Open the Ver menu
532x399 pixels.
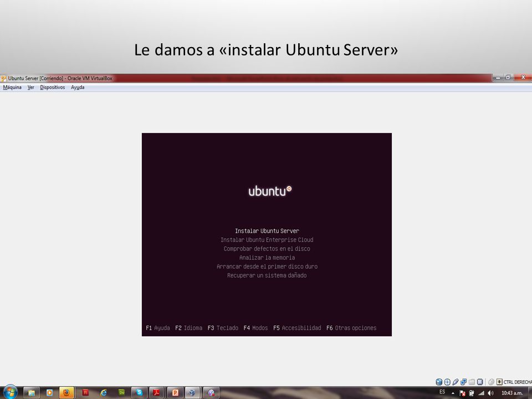point(31,88)
